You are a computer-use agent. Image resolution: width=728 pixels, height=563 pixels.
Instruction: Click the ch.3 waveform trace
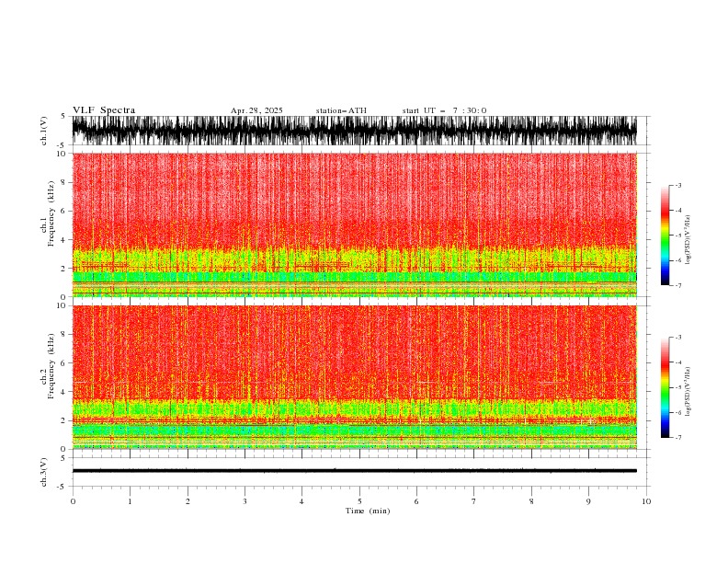355,471
